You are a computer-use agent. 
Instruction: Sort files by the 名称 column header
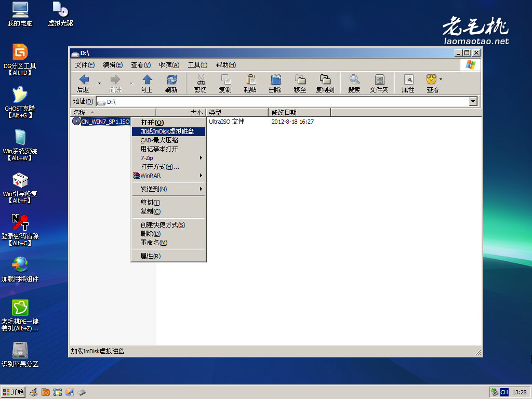point(113,112)
